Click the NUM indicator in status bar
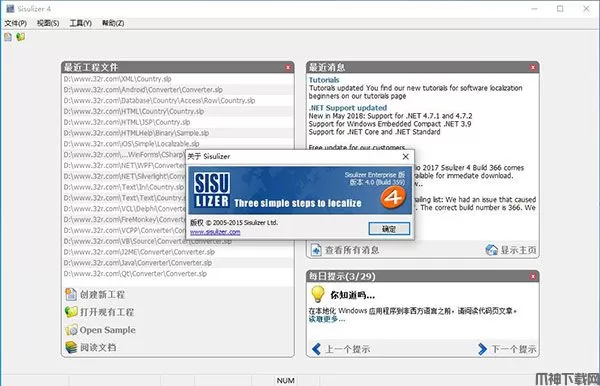The width and height of the screenshot is (600, 386). (x=286, y=381)
